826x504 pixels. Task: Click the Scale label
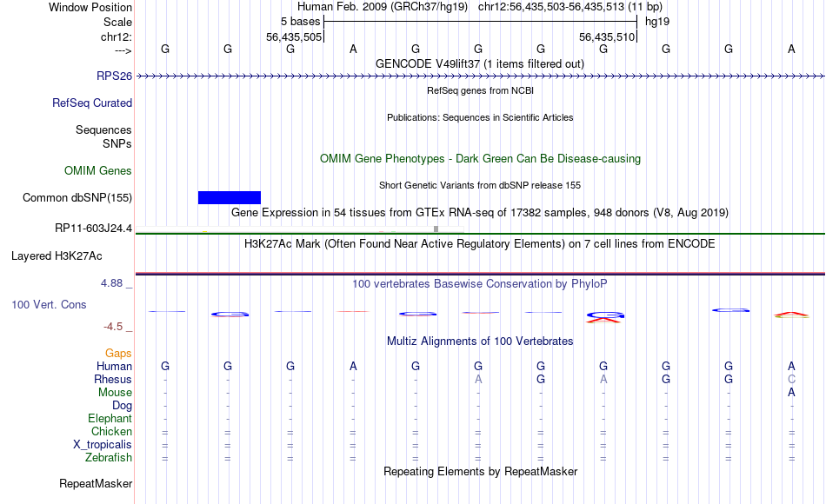tap(118, 22)
